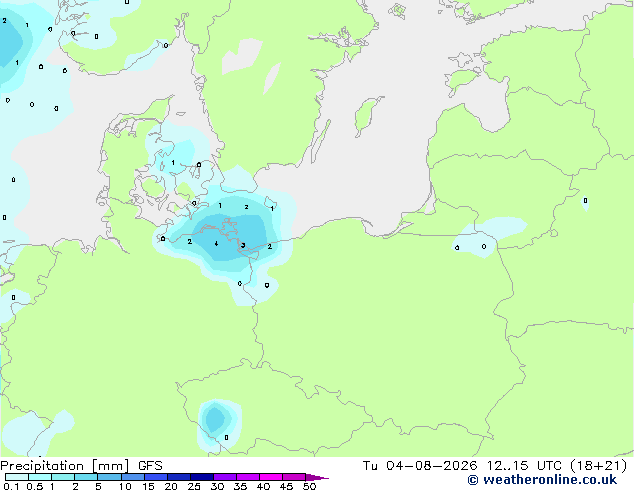Click the purple 30–35 mm legend swatch
The width and height of the screenshot is (634, 490).
224,477
